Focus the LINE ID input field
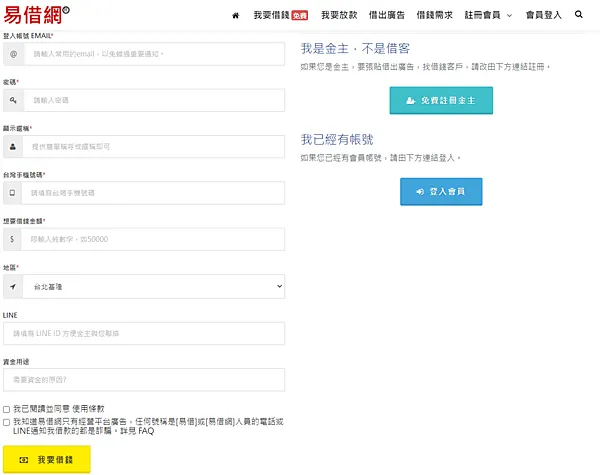 coord(144,333)
